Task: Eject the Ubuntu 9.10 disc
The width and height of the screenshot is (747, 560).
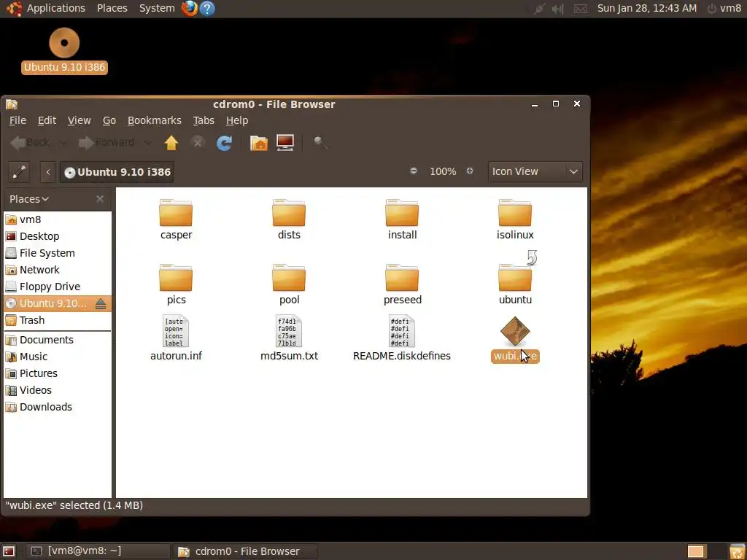Action: click(101, 303)
